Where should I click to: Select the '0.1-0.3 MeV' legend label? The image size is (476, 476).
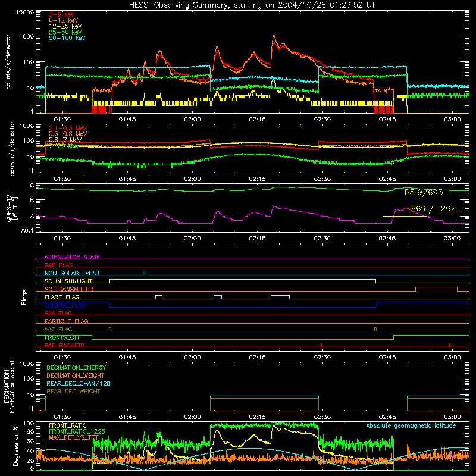[68, 128]
